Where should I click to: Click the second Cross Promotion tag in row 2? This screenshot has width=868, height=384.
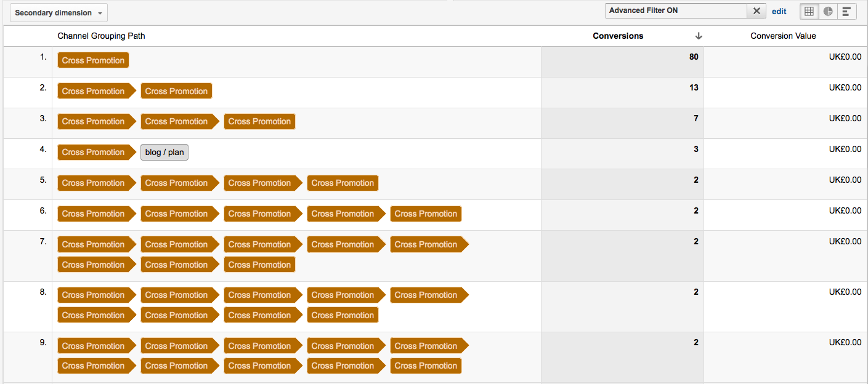(176, 91)
